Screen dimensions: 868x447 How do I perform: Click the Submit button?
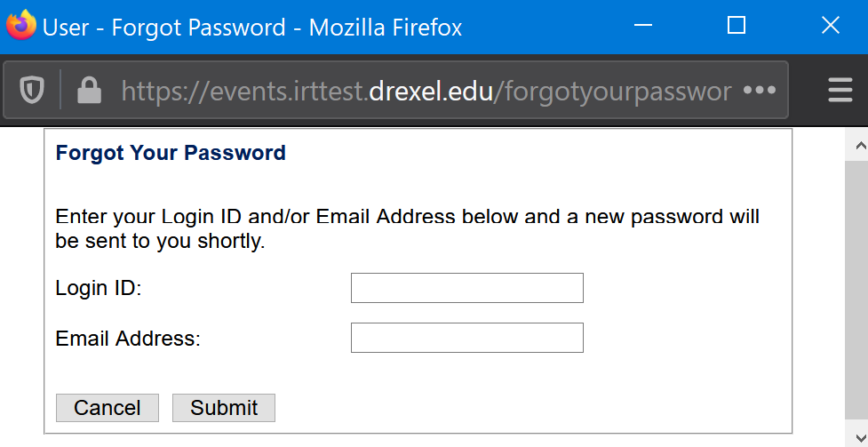[224, 408]
